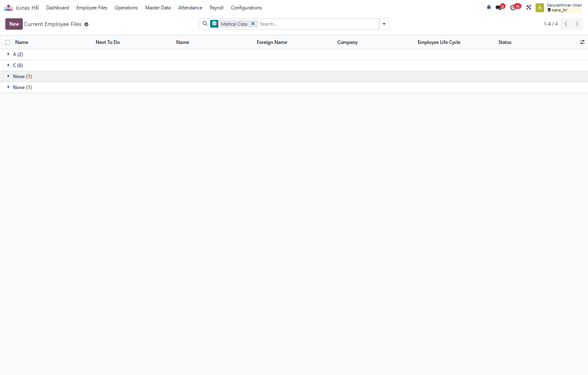
Task: Click the settings gear beside Current Employee Files
Action: click(86, 24)
